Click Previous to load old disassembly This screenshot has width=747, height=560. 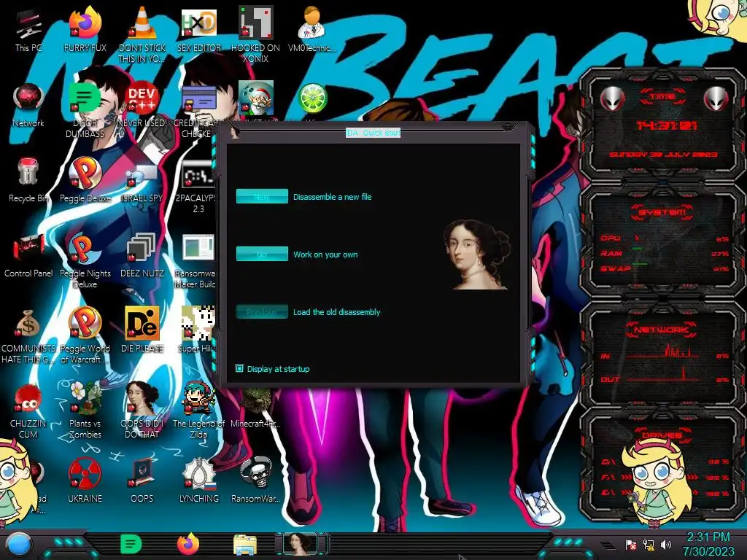pos(262,311)
